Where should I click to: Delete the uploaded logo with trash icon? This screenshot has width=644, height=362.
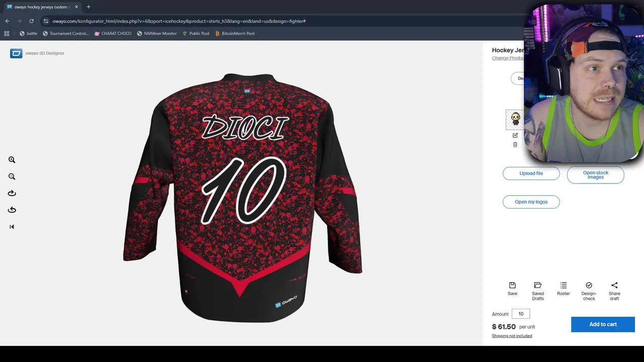click(x=515, y=144)
